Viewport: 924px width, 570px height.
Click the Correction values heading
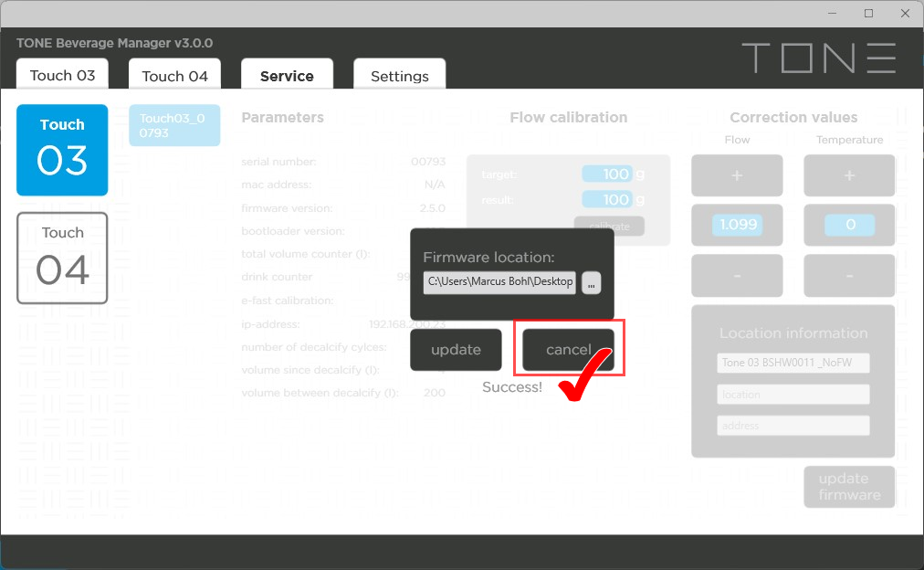tap(793, 117)
